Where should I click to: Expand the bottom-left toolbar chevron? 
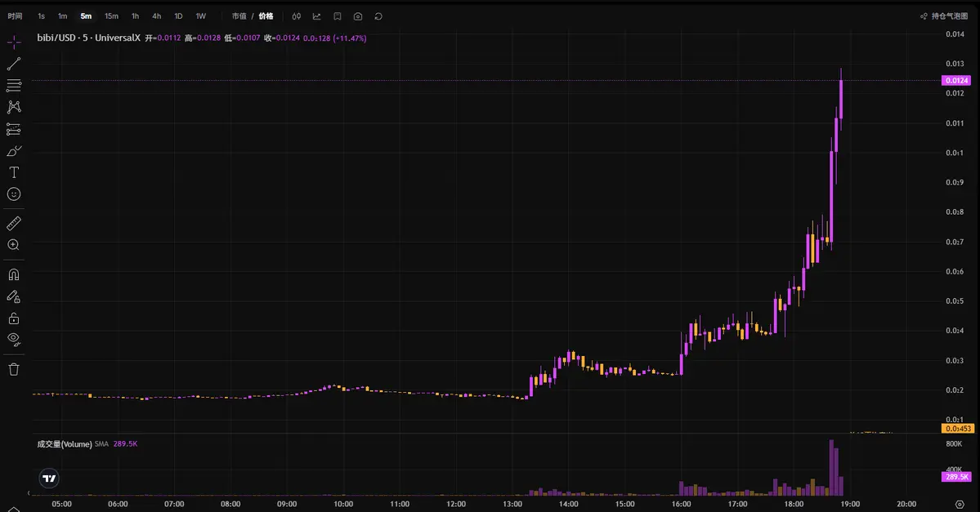click(x=14, y=510)
